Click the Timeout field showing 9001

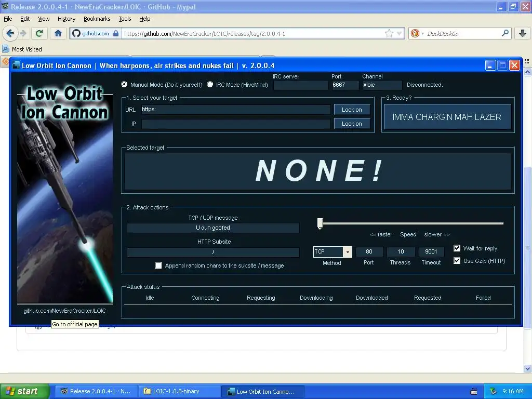coord(431,252)
